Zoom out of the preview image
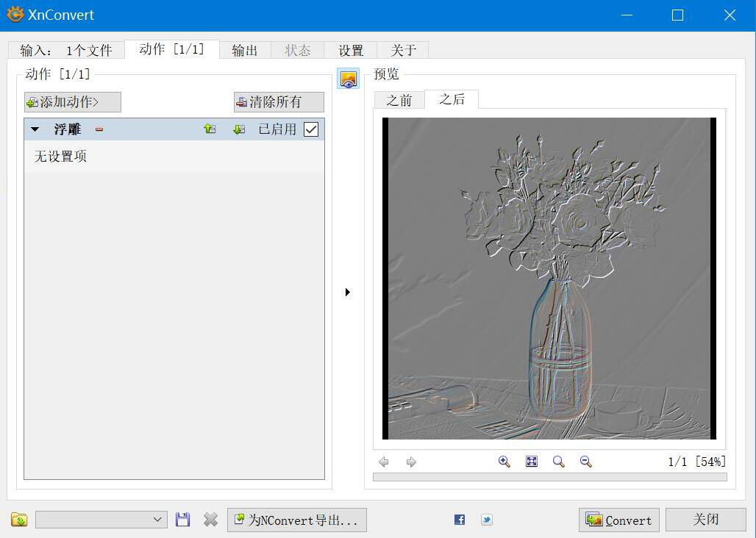This screenshot has height=538, width=756. (x=586, y=462)
